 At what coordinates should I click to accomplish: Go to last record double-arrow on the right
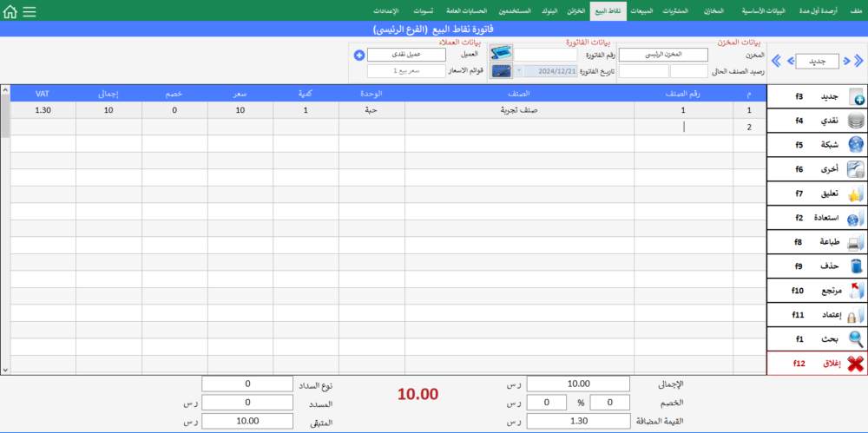[858, 62]
